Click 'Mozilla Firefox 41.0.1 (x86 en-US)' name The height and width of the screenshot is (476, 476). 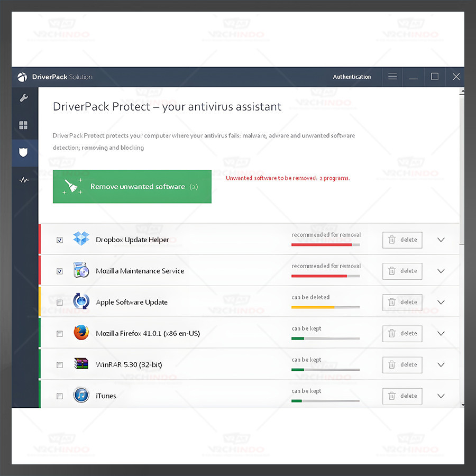pyautogui.click(x=148, y=333)
